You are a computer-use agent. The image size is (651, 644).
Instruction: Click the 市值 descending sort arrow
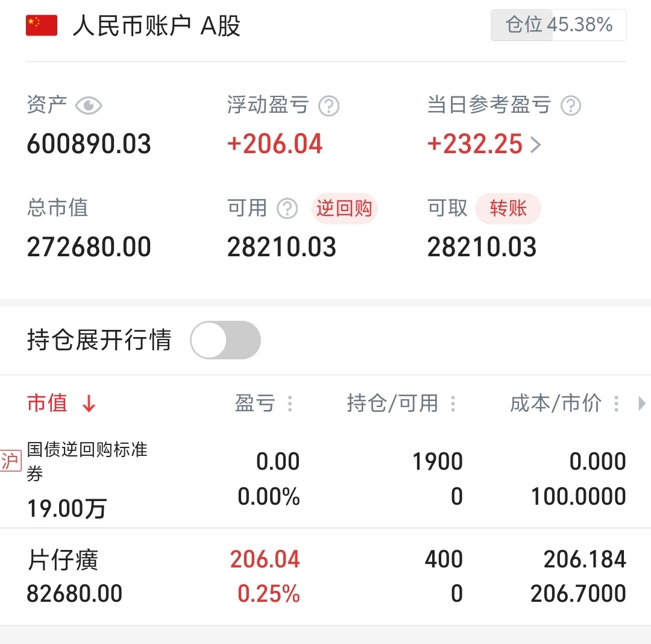point(89,403)
